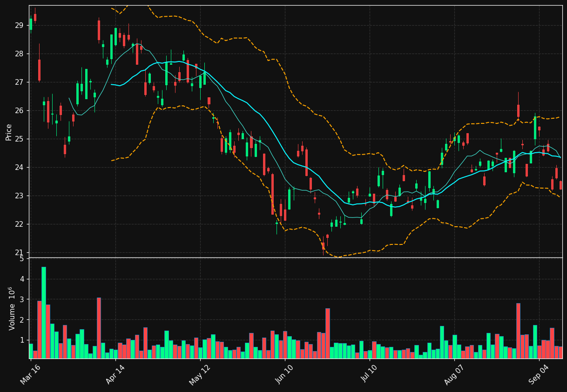Image resolution: width=567 pixels, height=392 pixels.
Task: Click the 23 price tick label
Action: pyautogui.click(x=19, y=196)
